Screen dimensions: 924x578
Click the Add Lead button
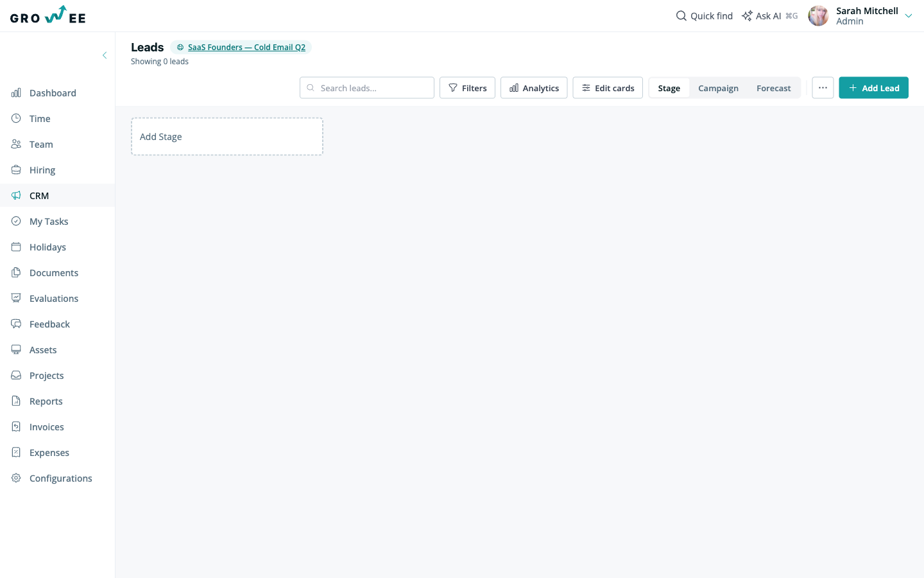(873, 88)
